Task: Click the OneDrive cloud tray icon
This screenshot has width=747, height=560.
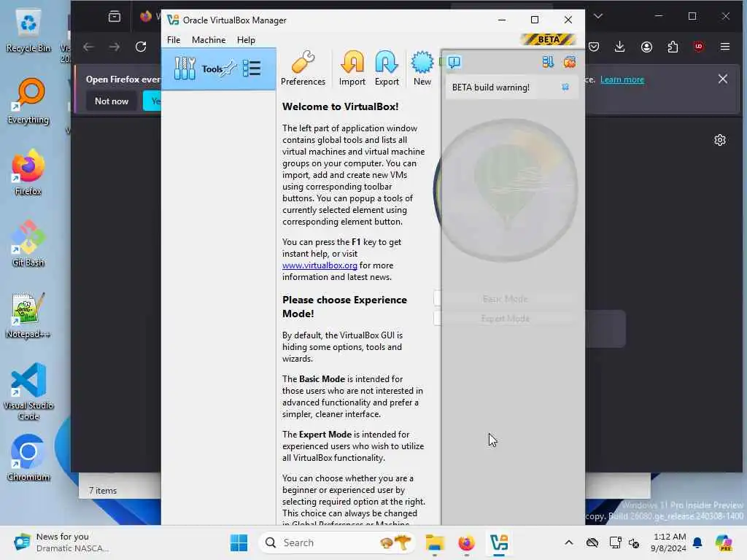Action: [x=592, y=542]
